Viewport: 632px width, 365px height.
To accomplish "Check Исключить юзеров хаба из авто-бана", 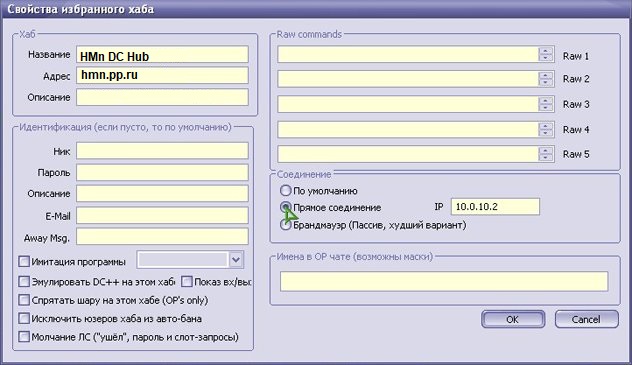I will (24, 319).
